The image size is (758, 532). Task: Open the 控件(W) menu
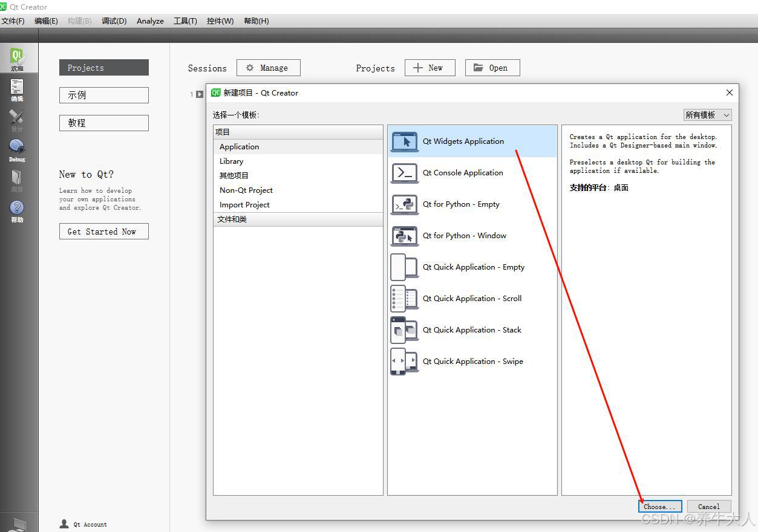tap(220, 21)
